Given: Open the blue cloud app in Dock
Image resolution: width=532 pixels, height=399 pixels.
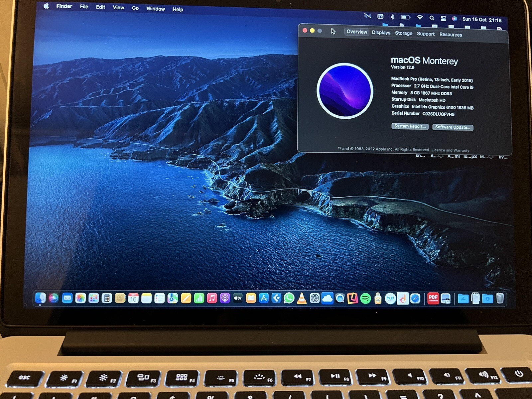Looking at the screenshot, I should [x=327, y=298].
